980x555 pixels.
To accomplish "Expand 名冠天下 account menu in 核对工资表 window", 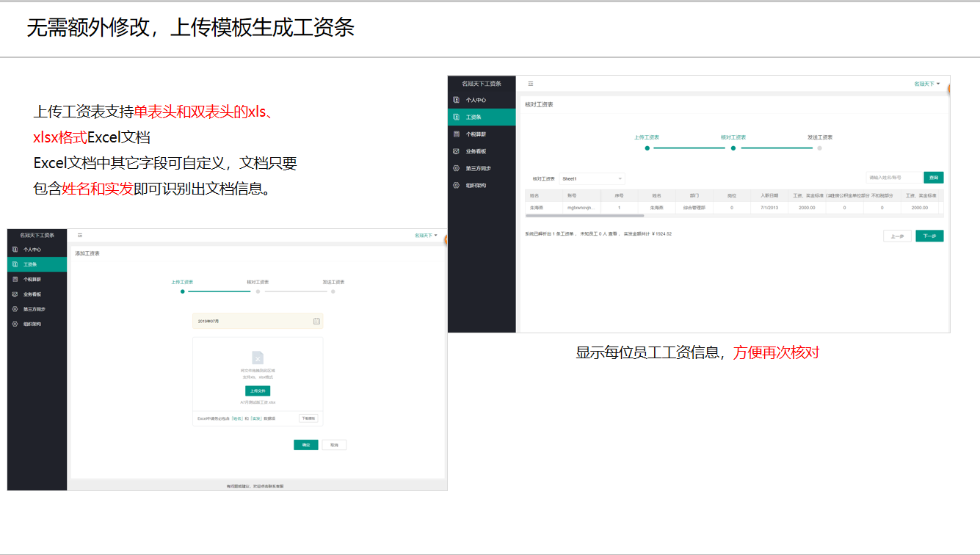I will [x=927, y=84].
